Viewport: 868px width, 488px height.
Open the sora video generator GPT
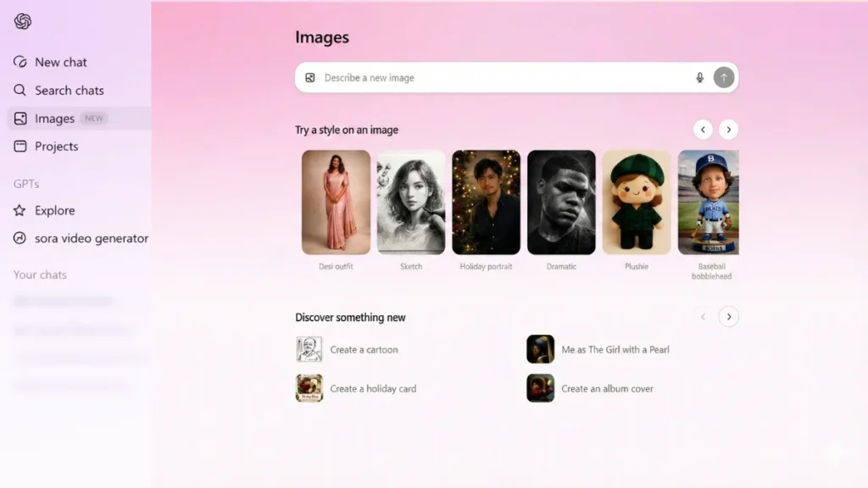[88, 238]
